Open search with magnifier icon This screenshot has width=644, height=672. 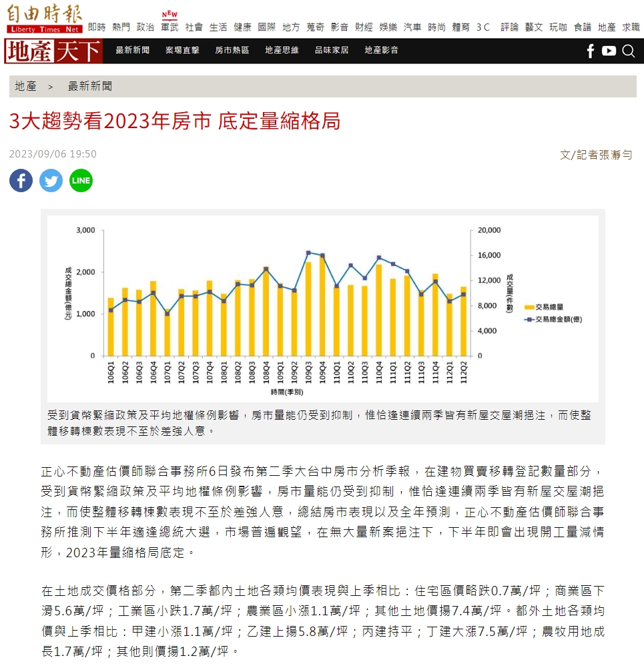click(628, 51)
